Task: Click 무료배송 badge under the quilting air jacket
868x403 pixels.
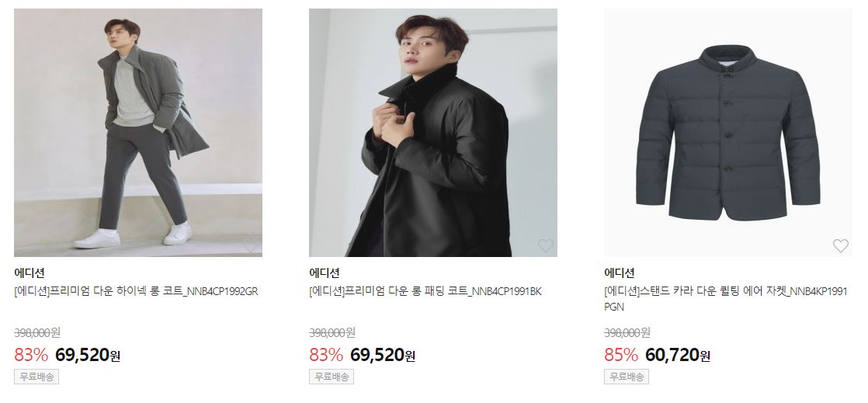Action: coord(627,377)
